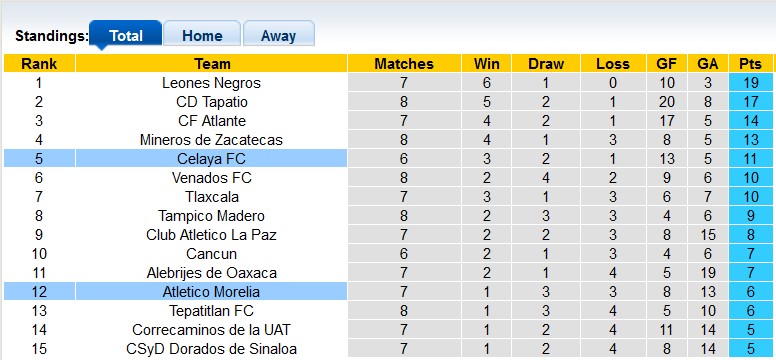Image resolution: width=776 pixels, height=360 pixels.
Task: Switch to the Home standings tab
Action: coord(202,34)
